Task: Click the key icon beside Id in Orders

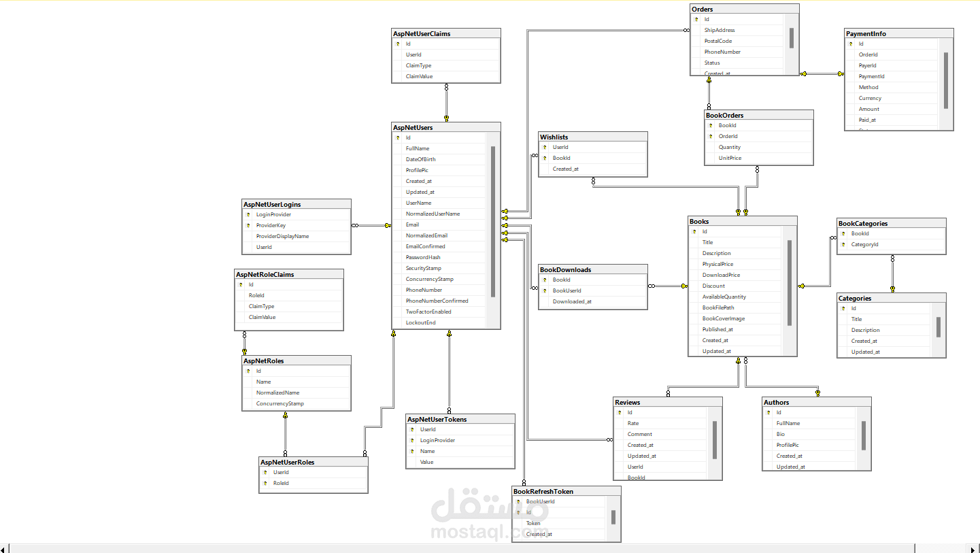Action: tap(696, 19)
